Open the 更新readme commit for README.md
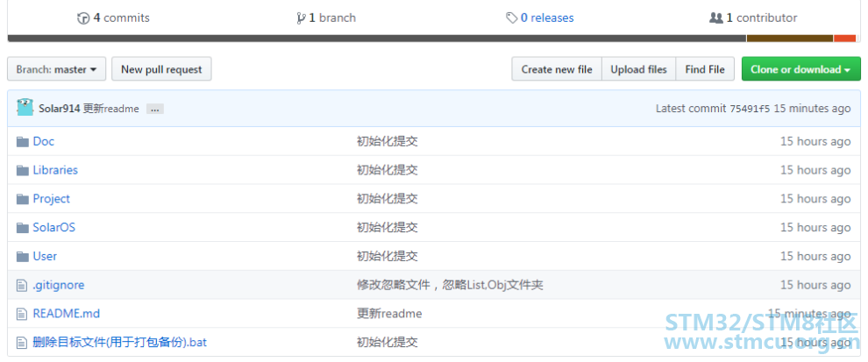The image size is (868, 362). 389,314
